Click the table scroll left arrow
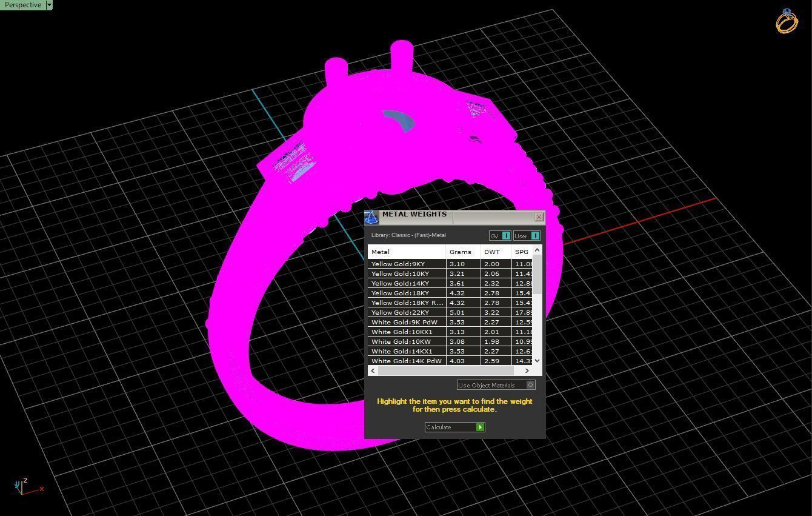 click(x=373, y=370)
